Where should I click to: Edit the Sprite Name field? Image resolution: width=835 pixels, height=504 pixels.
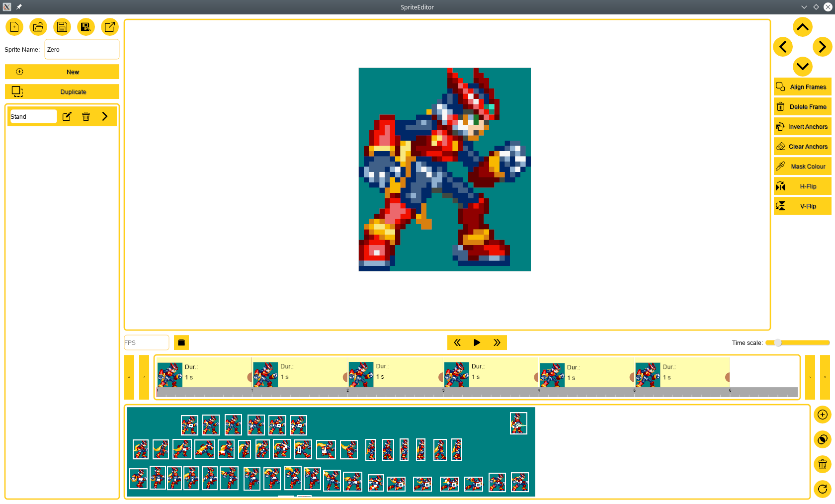tap(82, 50)
